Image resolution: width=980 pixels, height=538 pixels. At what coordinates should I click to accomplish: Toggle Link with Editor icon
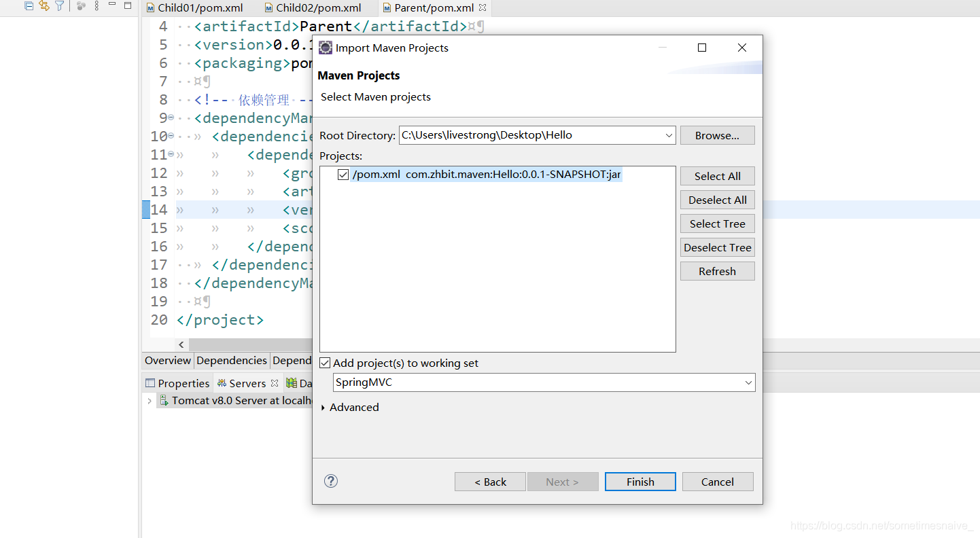coord(44,5)
